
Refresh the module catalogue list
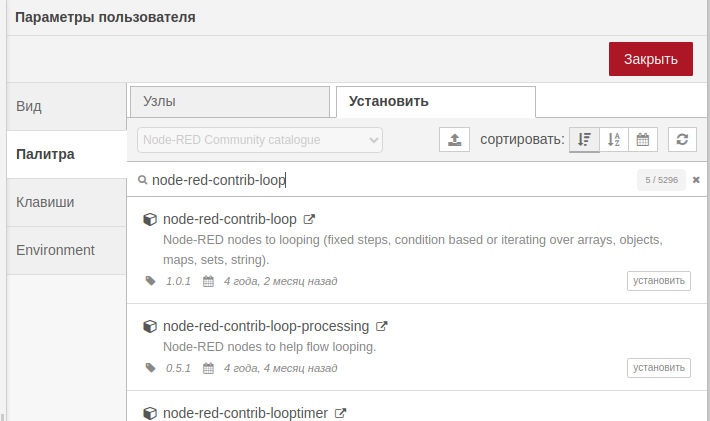click(x=682, y=140)
